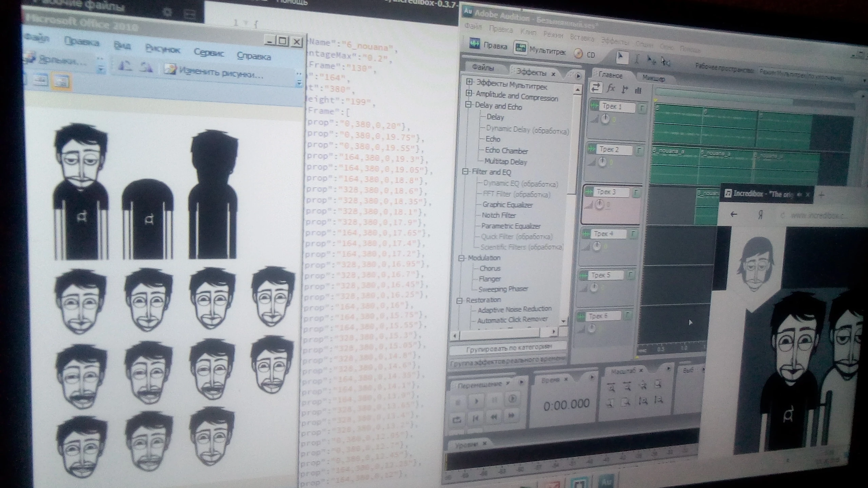
Task: Collapse the Filter and EQ group
Action: 466,171
